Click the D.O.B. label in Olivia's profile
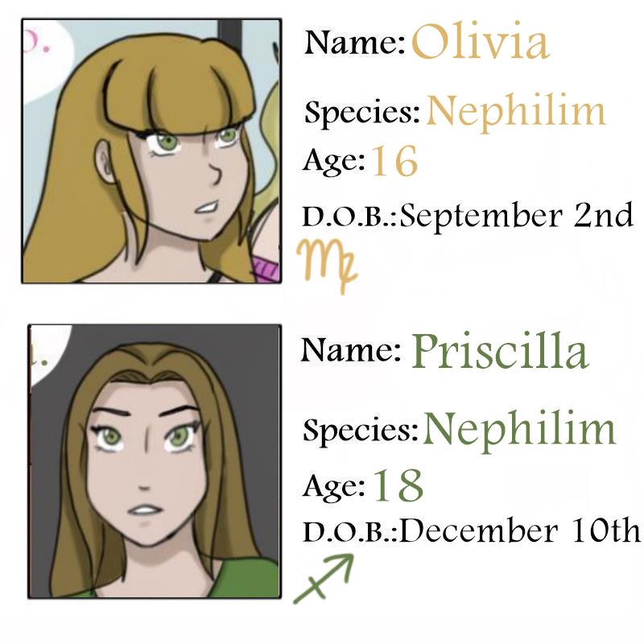 [x=350, y=217]
